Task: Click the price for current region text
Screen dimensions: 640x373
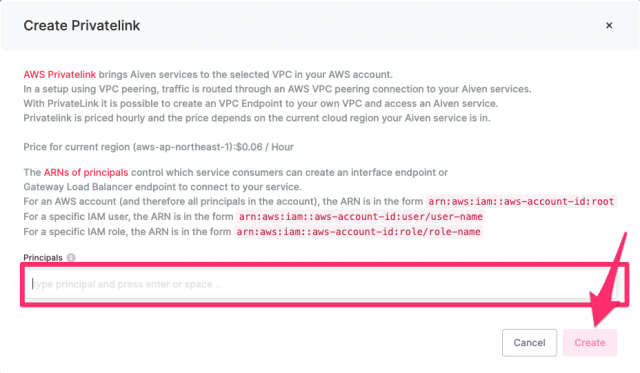Action: coord(158,147)
